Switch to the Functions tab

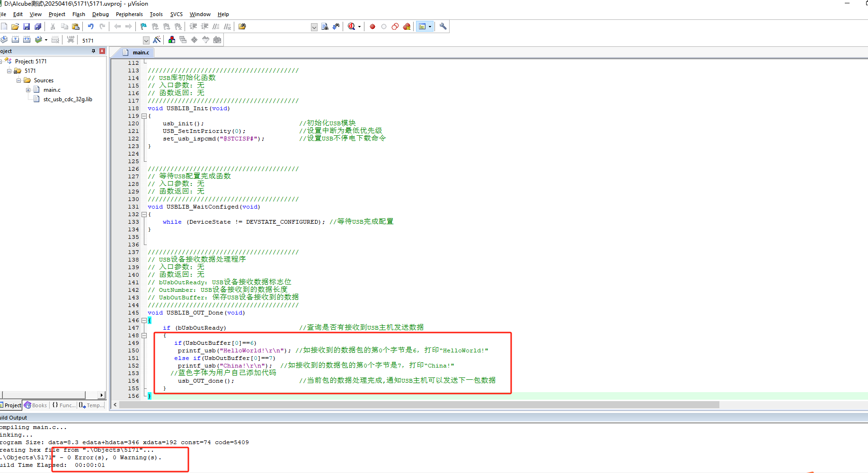tap(63, 405)
